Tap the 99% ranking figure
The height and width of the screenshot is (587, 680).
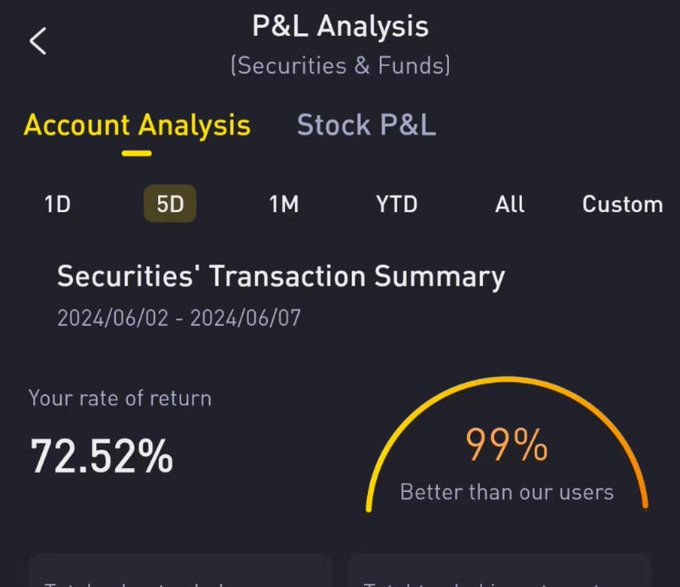(x=507, y=444)
